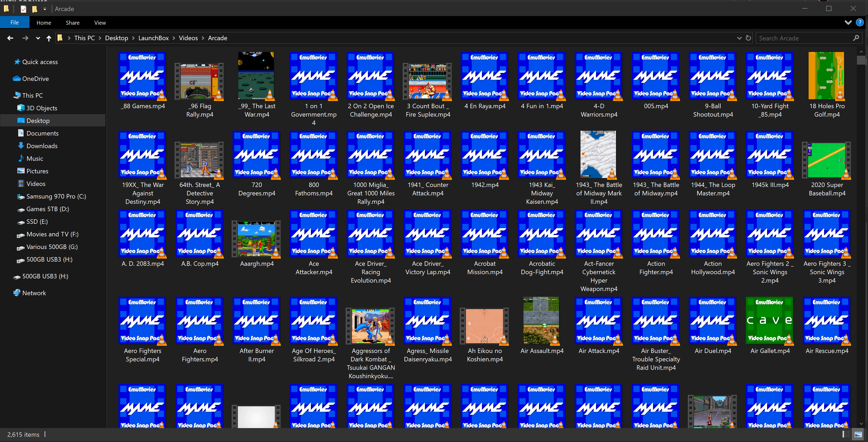
Task: Select the _96 Flag Rally.mp4 thumbnail
Action: 199,82
